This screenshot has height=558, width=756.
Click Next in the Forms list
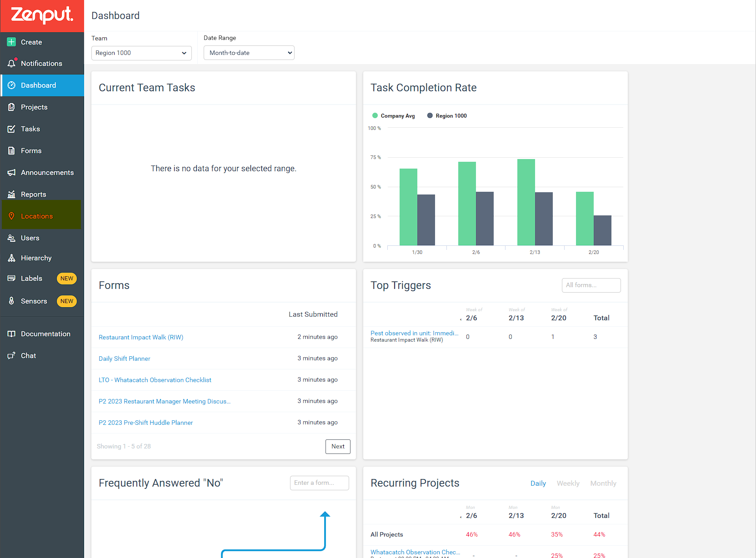[338, 447]
